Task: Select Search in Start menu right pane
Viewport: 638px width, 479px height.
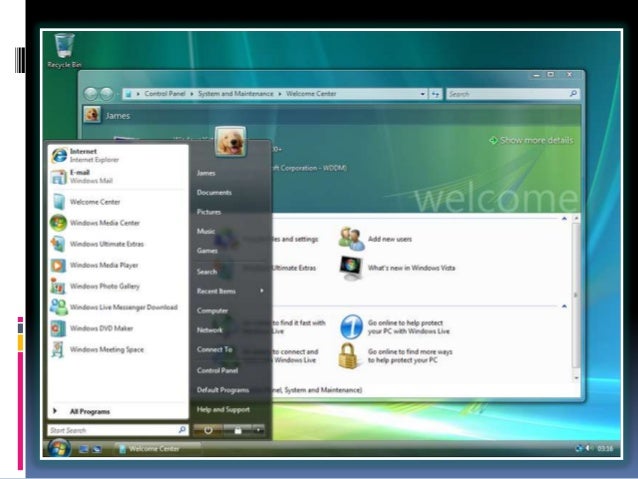Action: click(207, 271)
